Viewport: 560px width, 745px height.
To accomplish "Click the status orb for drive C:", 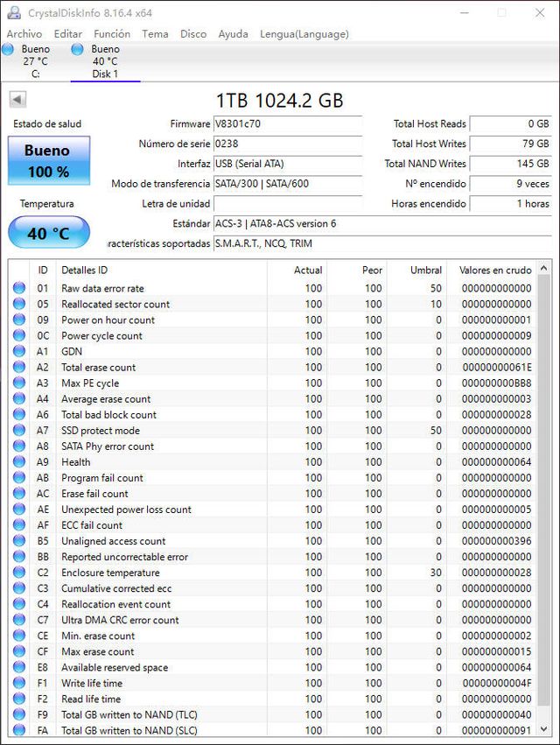I will coord(8,50).
